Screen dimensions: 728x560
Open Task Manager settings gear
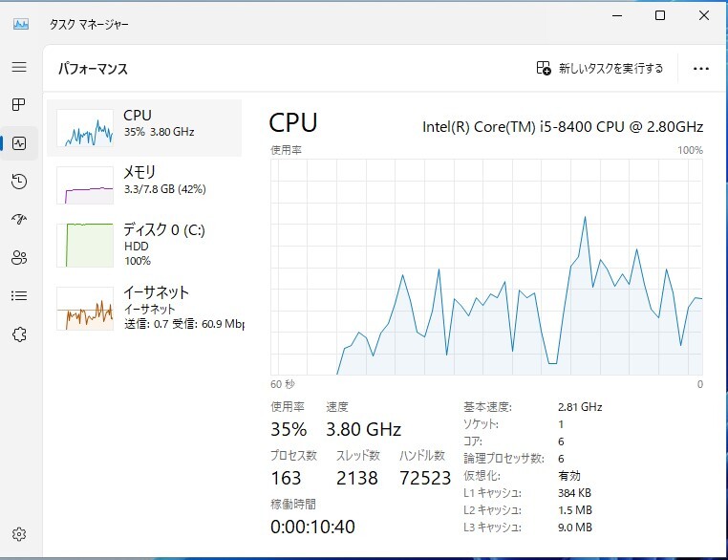19,534
